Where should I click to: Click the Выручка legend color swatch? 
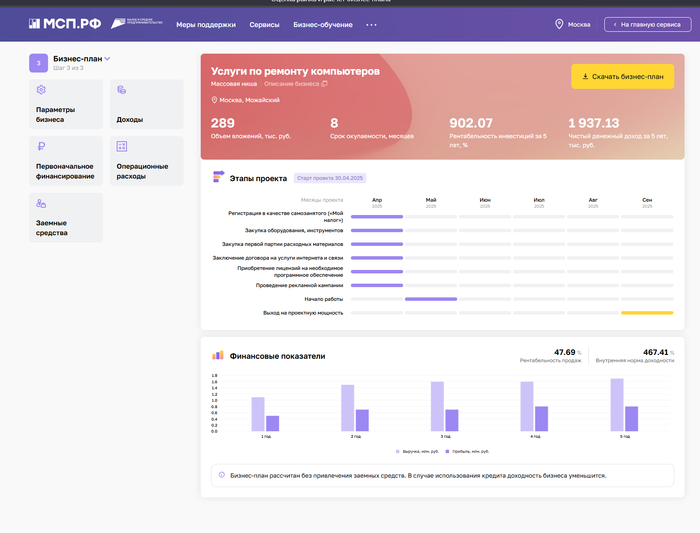point(397,451)
